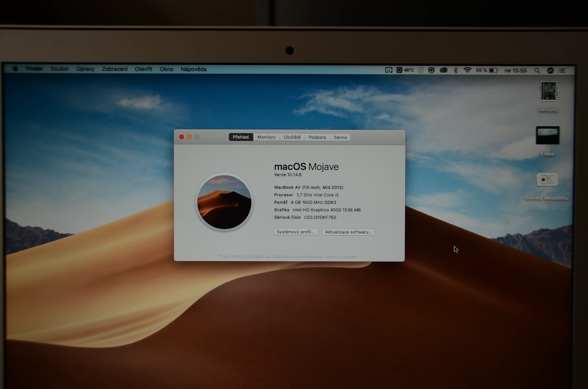Image resolution: width=588 pixels, height=389 pixels.
Task: Launch Siri from the menu bar
Action: [x=550, y=70]
